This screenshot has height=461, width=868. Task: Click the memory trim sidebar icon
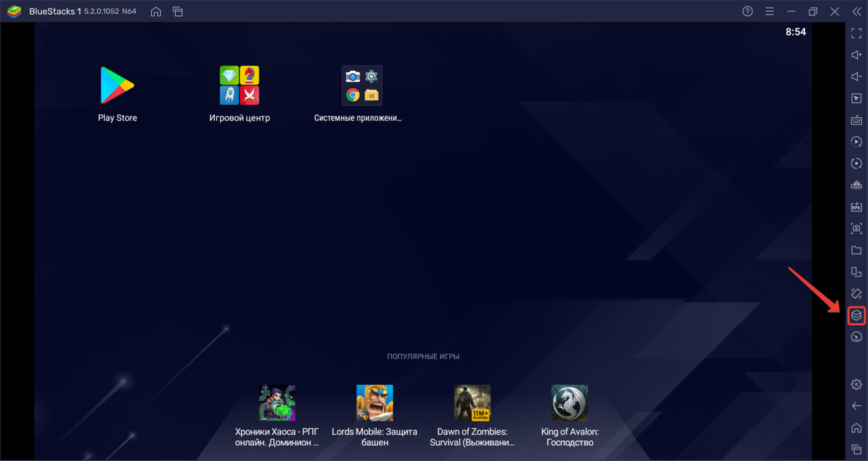(856, 185)
